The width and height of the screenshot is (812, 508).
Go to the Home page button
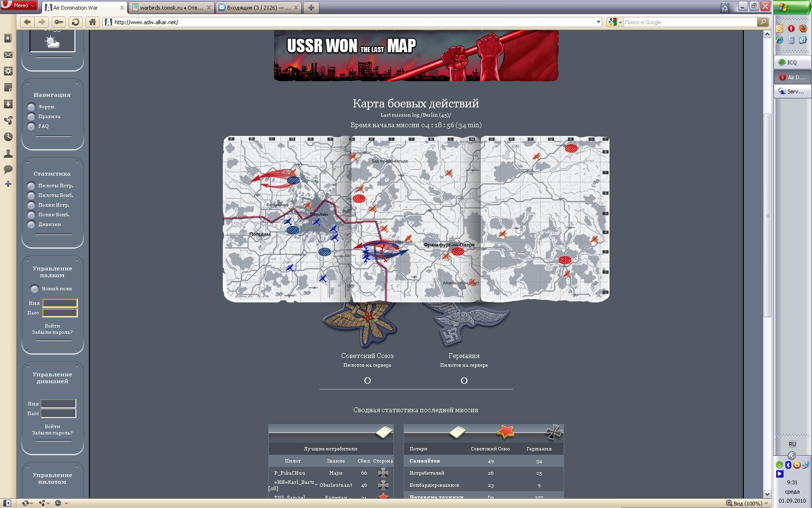[x=92, y=22]
